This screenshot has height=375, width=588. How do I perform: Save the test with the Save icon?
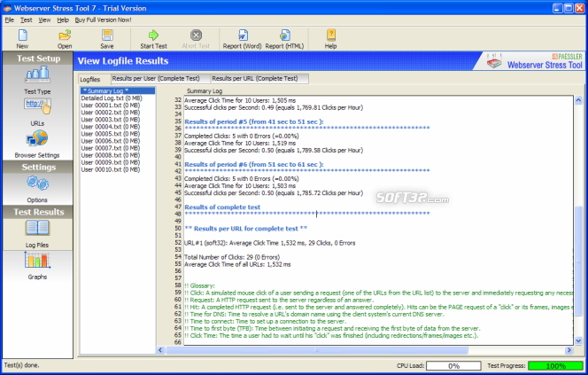107,39
